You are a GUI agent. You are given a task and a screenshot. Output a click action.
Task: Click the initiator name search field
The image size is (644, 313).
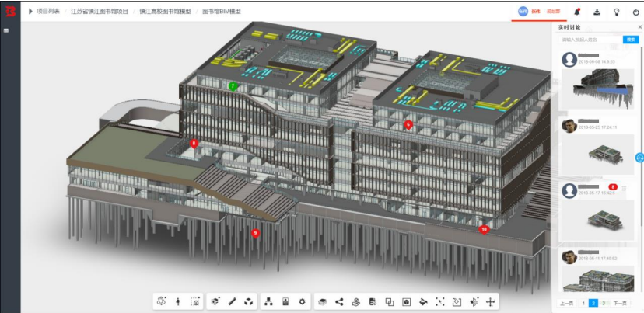[591, 40]
